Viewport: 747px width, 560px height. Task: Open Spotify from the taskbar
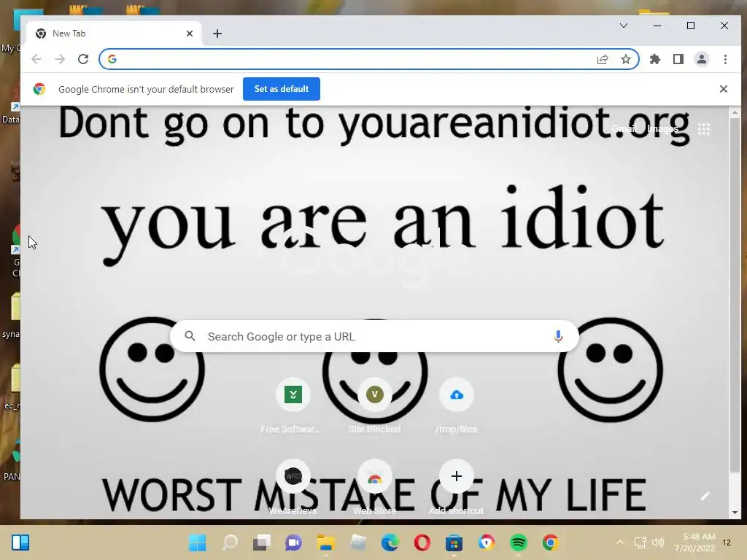pyautogui.click(x=519, y=542)
